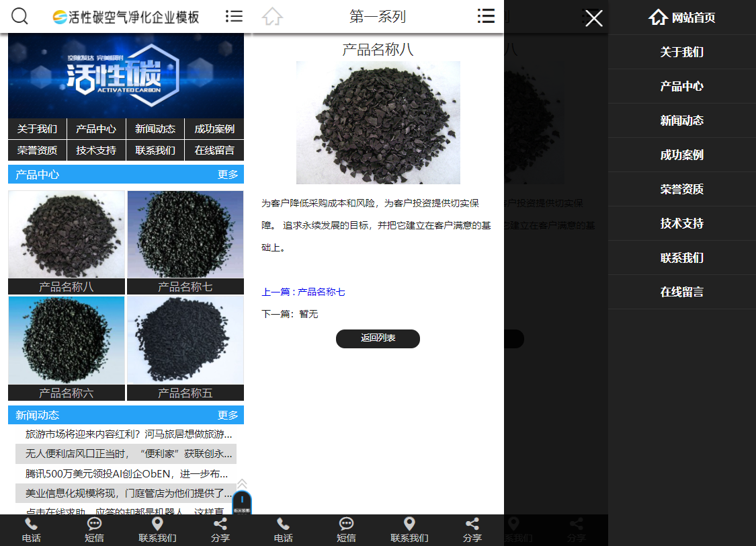Follow 上一篇: 产品名称七 link

[303, 292]
